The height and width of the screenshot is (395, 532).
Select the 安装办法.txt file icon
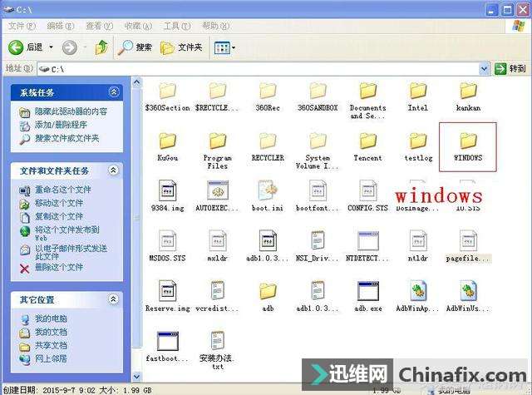tap(218, 341)
